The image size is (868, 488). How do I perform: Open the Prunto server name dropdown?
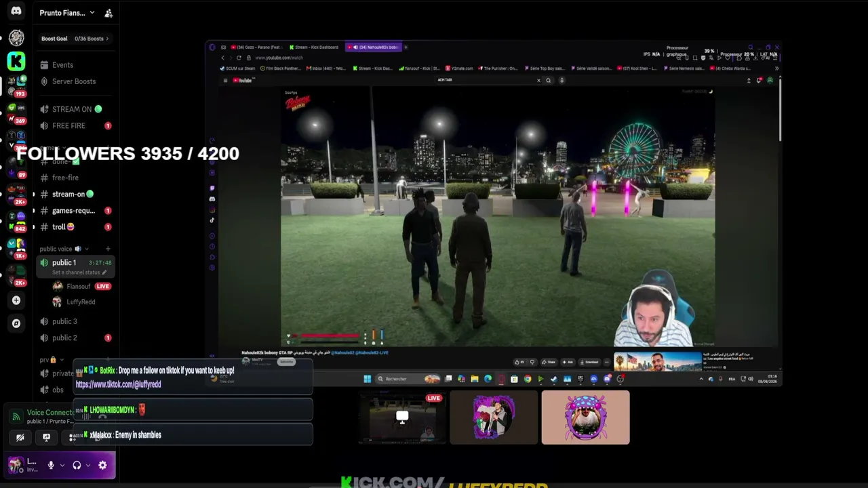67,13
